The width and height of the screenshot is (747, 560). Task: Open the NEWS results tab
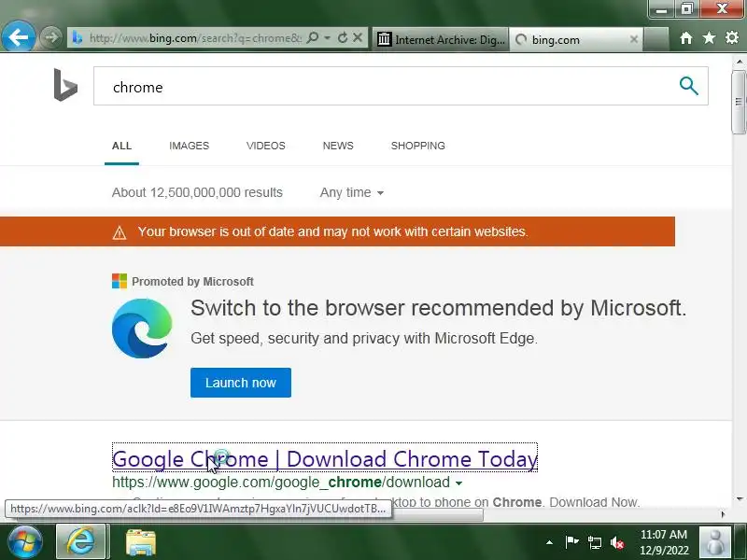click(338, 146)
